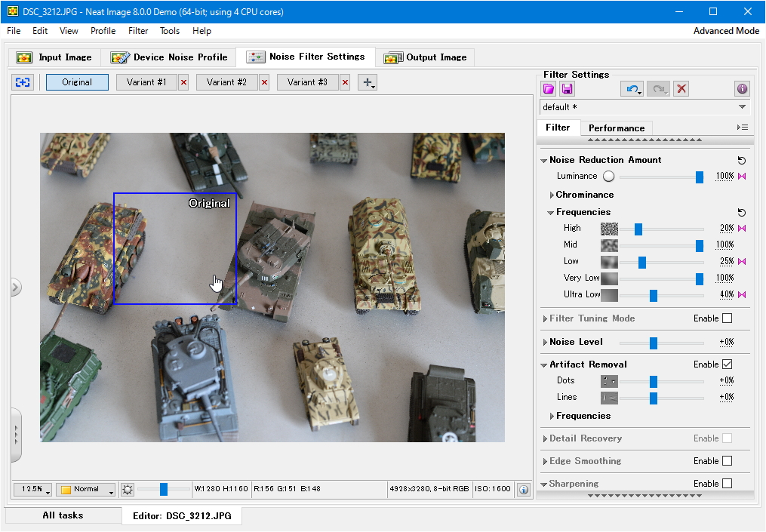Click the red X reset icon in Filter Settings
The width and height of the screenshot is (766, 532).
(x=681, y=89)
